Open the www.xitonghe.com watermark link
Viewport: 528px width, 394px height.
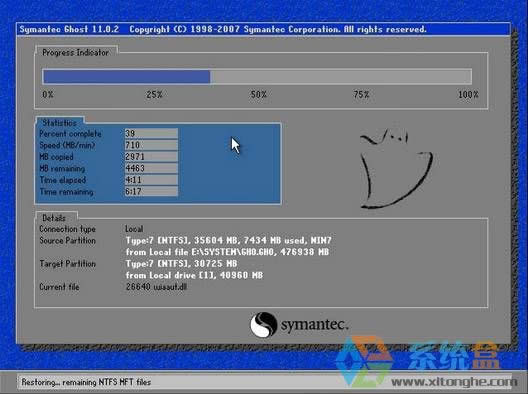click(454, 382)
